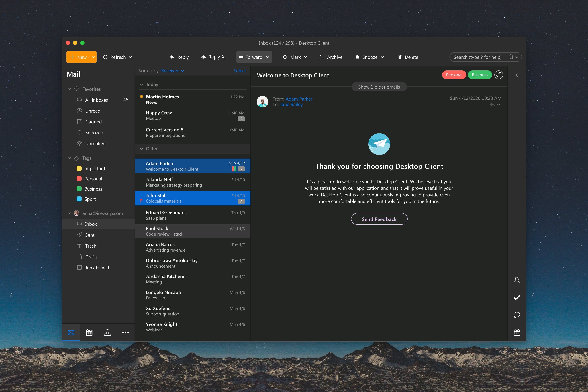Delete the selected email
The width and height of the screenshot is (588, 392).
coord(407,57)
